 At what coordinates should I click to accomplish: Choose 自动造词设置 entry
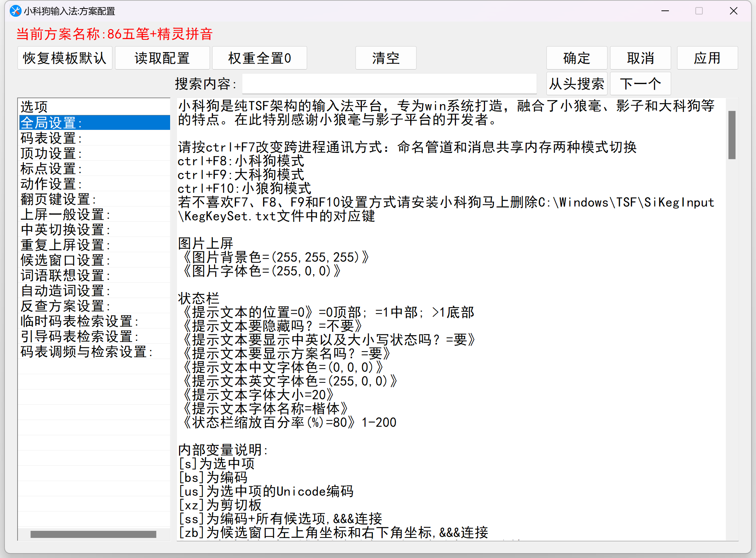pos(94,290)
